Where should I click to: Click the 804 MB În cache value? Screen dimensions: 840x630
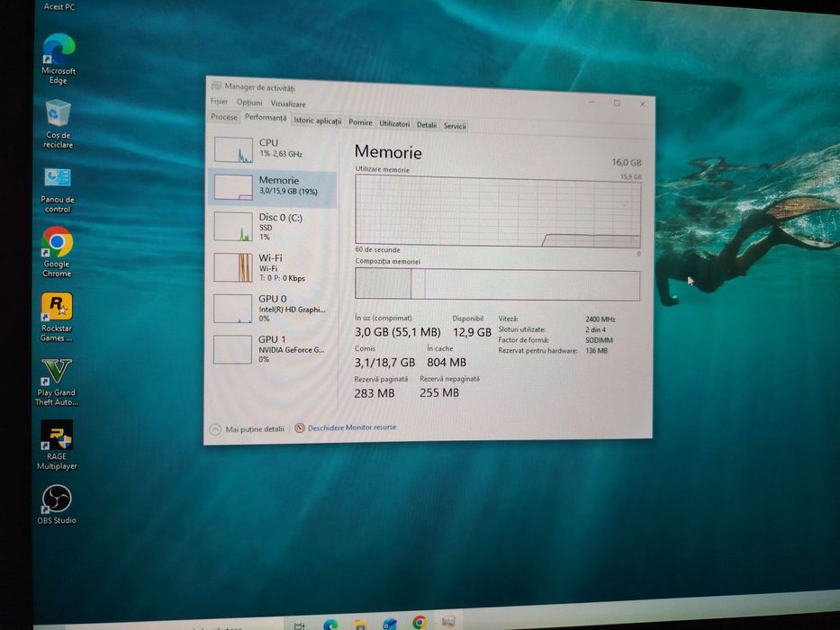point(447,363)
